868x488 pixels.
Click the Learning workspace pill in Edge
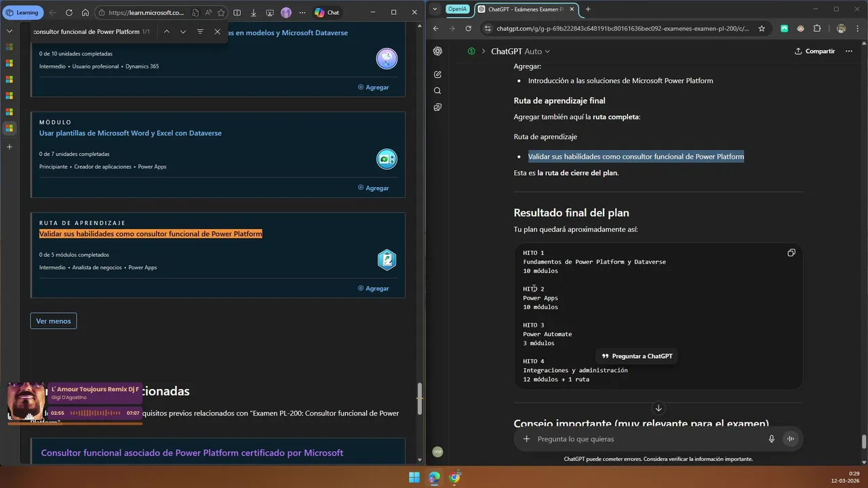pos(23,12)
